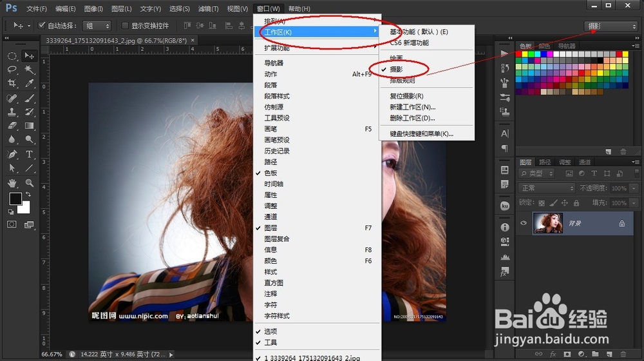
Task: Toggle layer filtering switch in Layers panel
Action: click(636, 173)
